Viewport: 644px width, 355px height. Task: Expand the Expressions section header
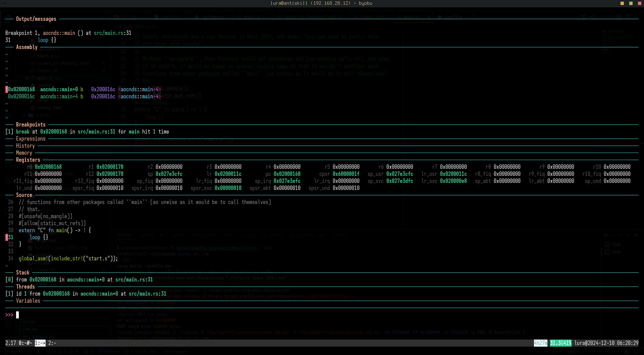tap(31, 139)
